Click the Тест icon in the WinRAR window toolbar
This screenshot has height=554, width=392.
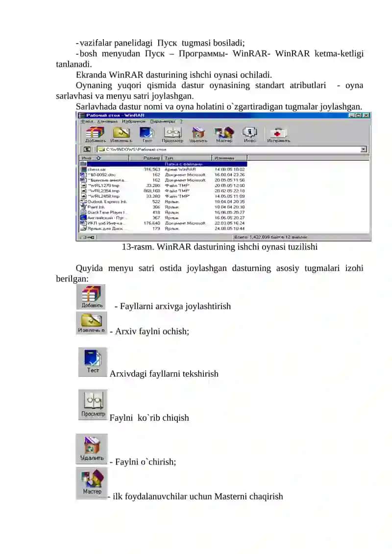coord(147,134)
